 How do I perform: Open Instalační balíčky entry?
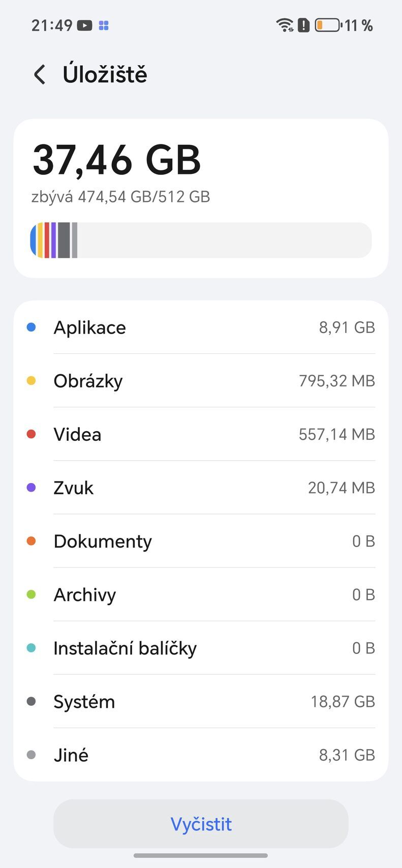pos(201,648)
